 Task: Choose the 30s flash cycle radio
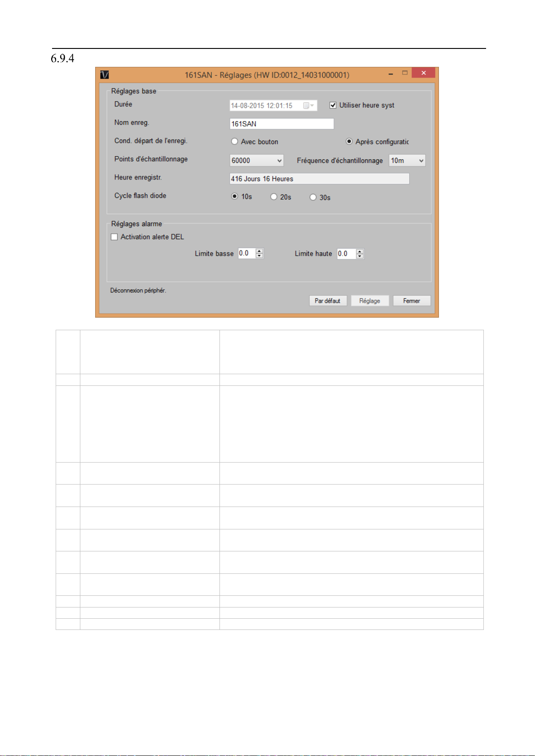tap(313, 197)
